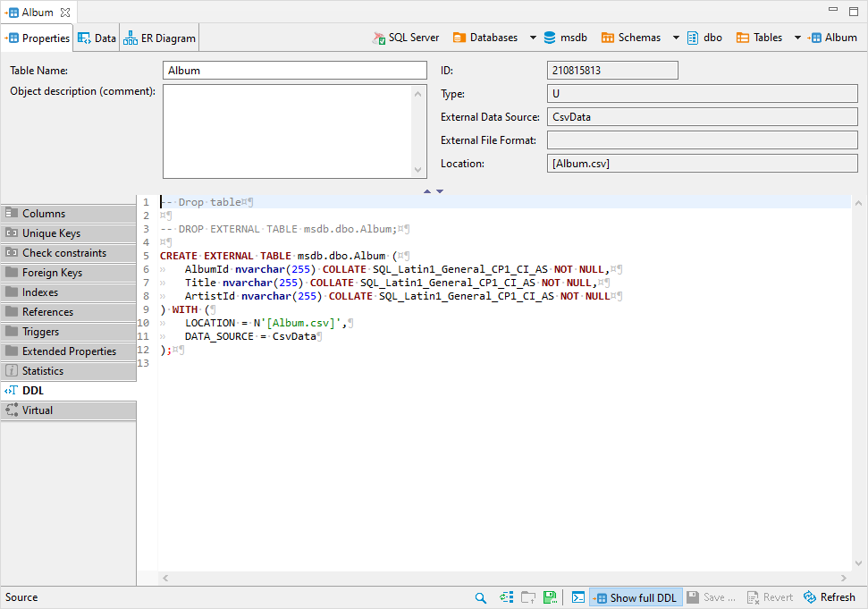
Task: Open the Check constraints section
Action: 69,252
